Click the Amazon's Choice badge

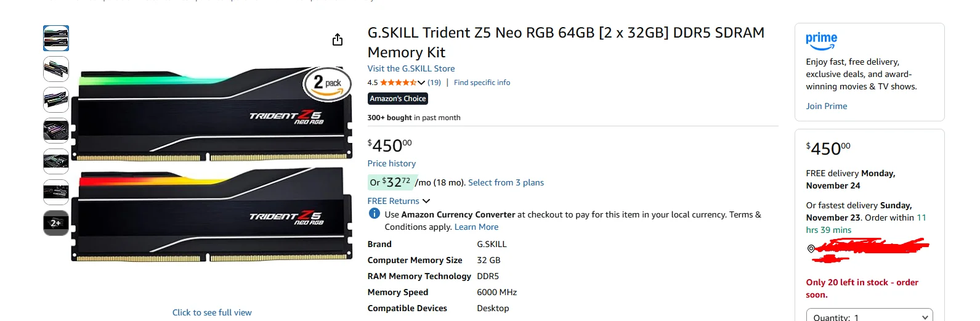coord(398,99)
